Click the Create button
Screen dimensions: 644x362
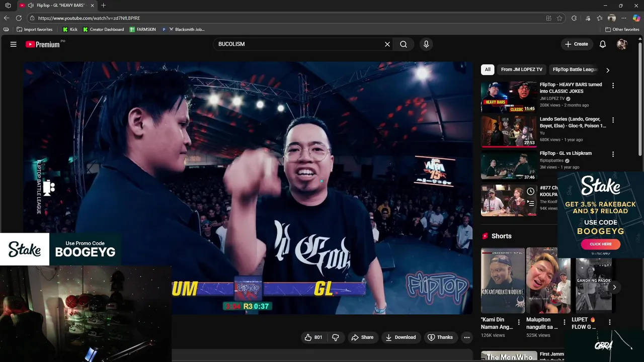(x=577, y=44)
